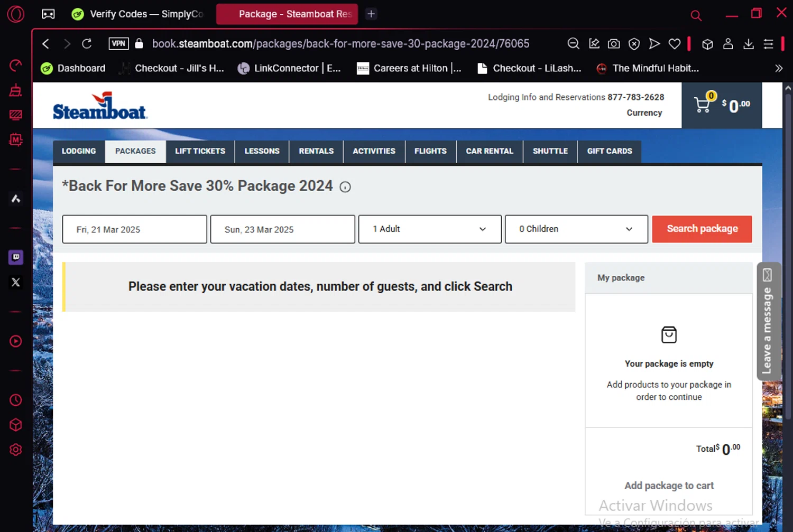The width and height of the screenshot is (793, 532).
Task: Open Twitch in the Opera sidebar
Action: point(16,257)
